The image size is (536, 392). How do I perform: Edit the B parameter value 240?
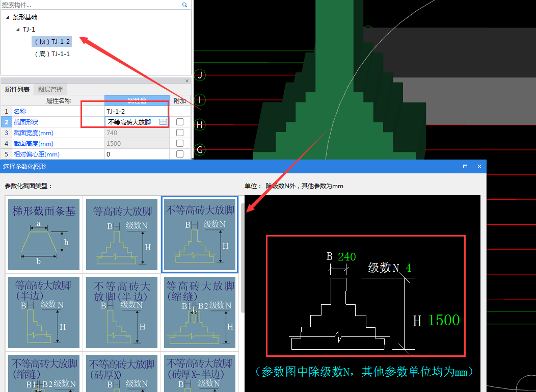click(x=346, y=256)
